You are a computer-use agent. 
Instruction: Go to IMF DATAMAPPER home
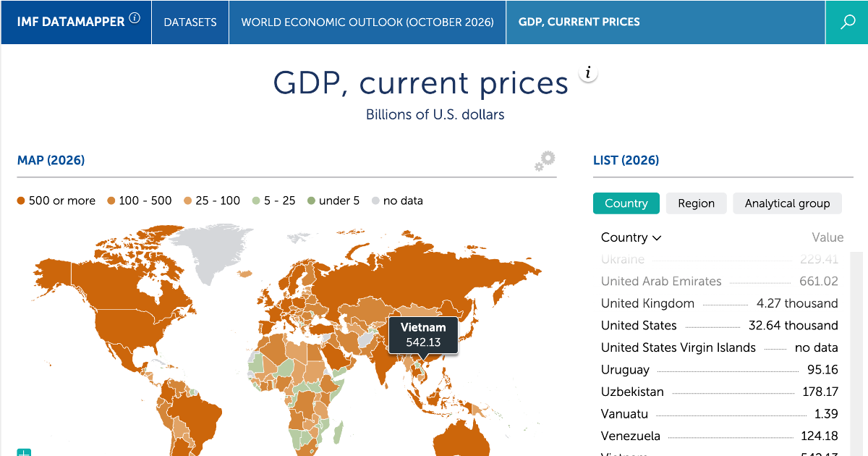71,22
